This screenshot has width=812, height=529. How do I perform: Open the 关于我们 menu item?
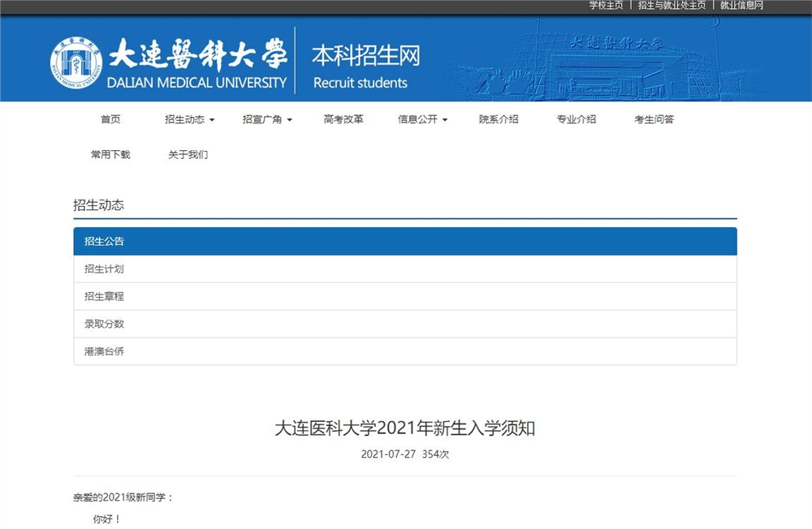(x=188, y=154)
